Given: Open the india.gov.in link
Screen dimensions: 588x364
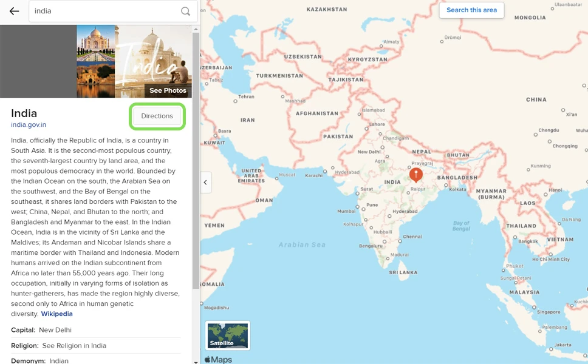Looking at the screenshot, I should tap(29, 125).
